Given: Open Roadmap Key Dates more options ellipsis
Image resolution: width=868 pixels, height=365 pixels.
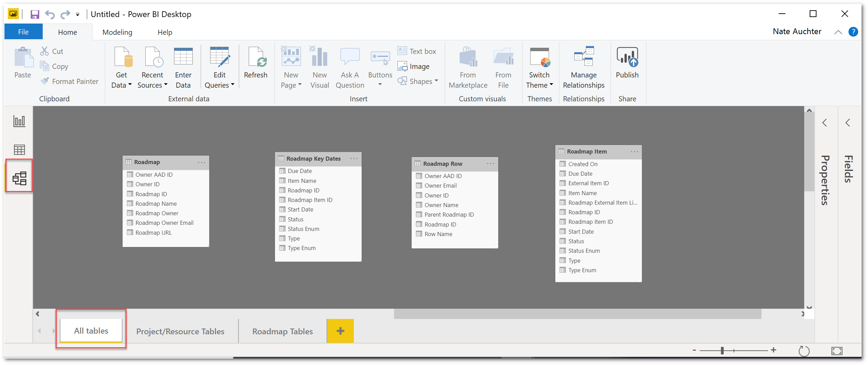Looking at the screenshot, I should tap(354, 159).
